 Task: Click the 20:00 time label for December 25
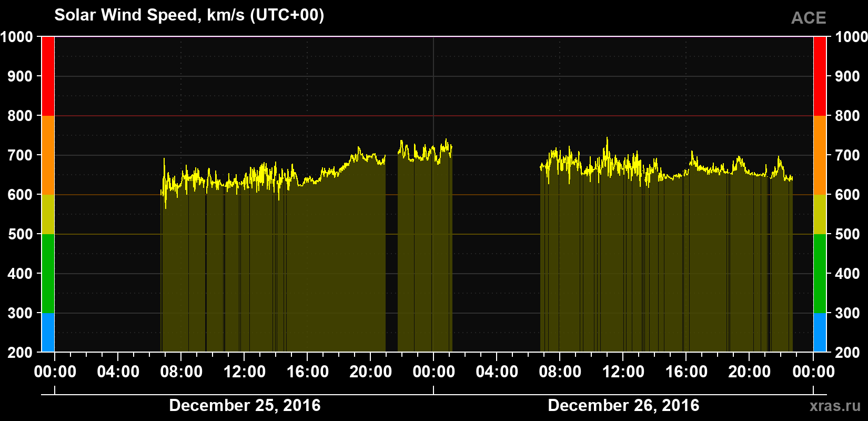point(371,372)
